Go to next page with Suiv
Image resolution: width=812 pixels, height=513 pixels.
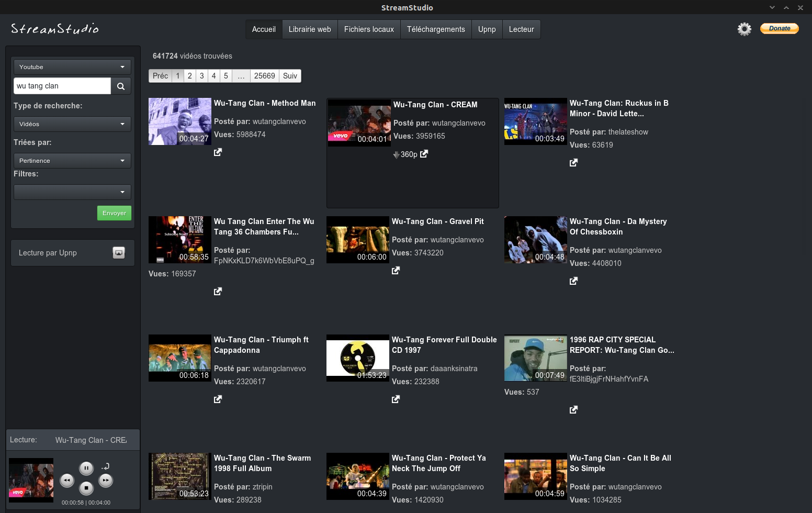[290, 76]
